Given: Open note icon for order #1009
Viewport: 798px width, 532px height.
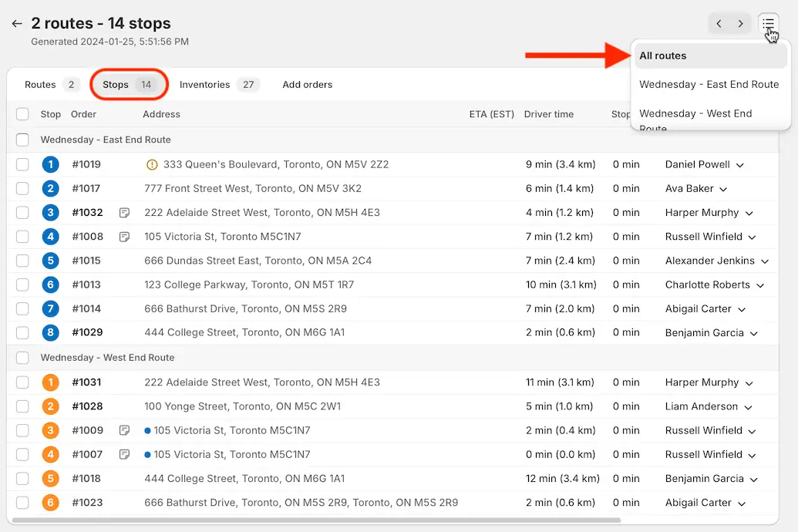Looking at the screenshot, I should [x=124, y=431].
